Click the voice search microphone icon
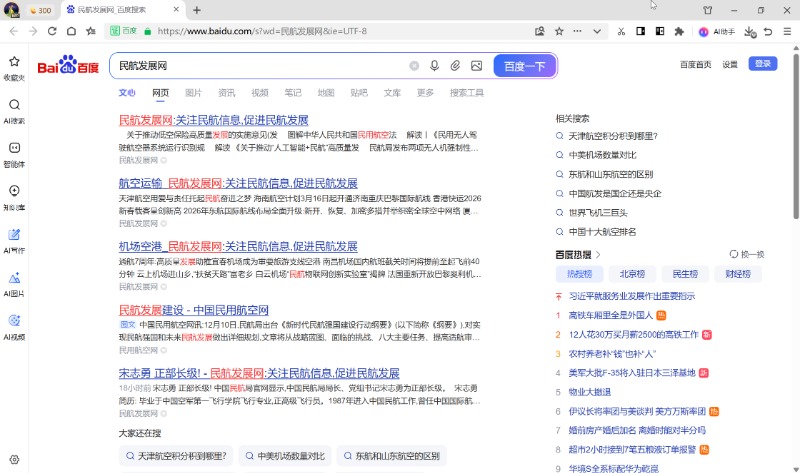800x473 pixels. [x=435, y=66]
